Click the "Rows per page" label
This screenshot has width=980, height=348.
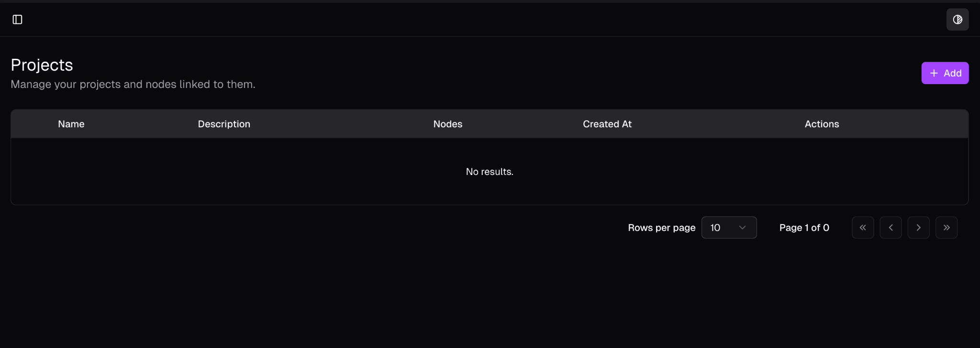[x=661, y=228]
